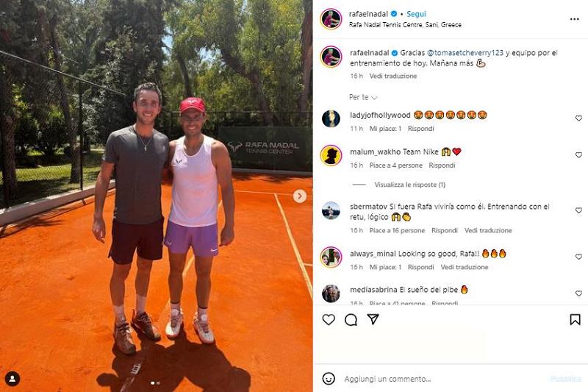588x392 pixels.
Task: Expand the 'Per te' comment sorting dropdown
Action: (363, 97)
